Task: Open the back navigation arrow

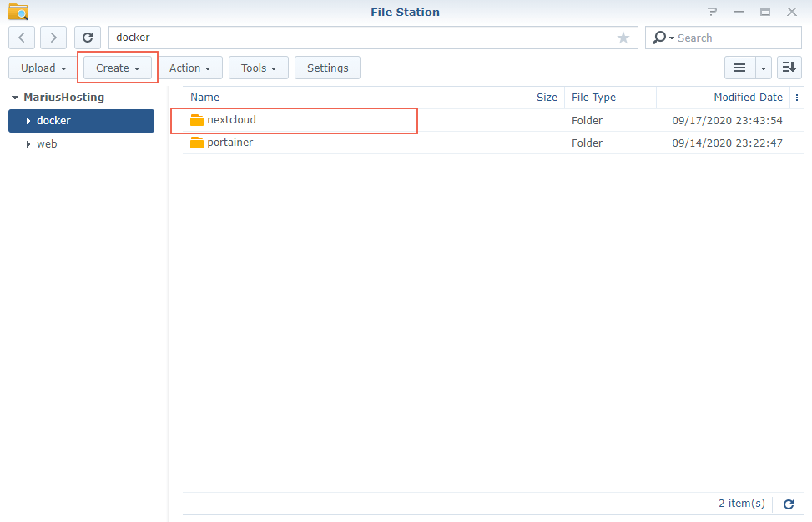Action: click(x=21, y=37)
